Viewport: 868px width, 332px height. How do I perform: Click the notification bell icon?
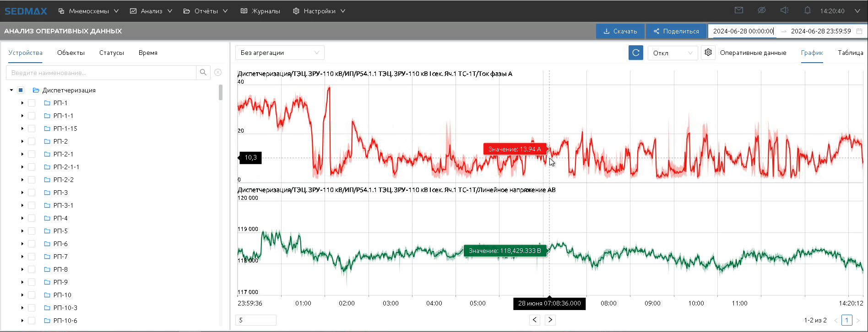point(807,11)
